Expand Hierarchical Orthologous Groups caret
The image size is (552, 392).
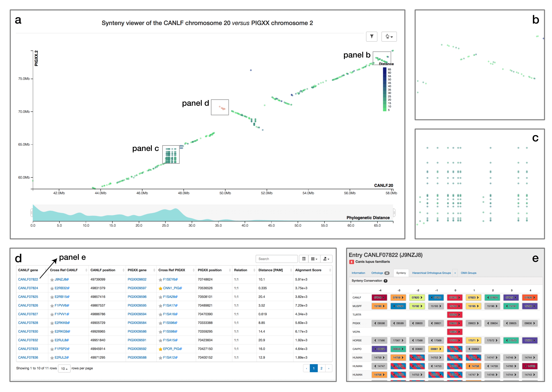[455, 273]
